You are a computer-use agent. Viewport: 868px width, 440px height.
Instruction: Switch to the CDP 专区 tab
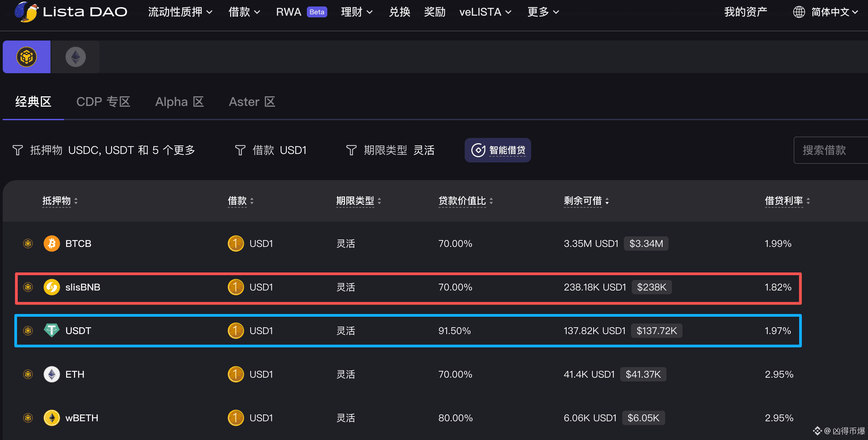(103, 102)
